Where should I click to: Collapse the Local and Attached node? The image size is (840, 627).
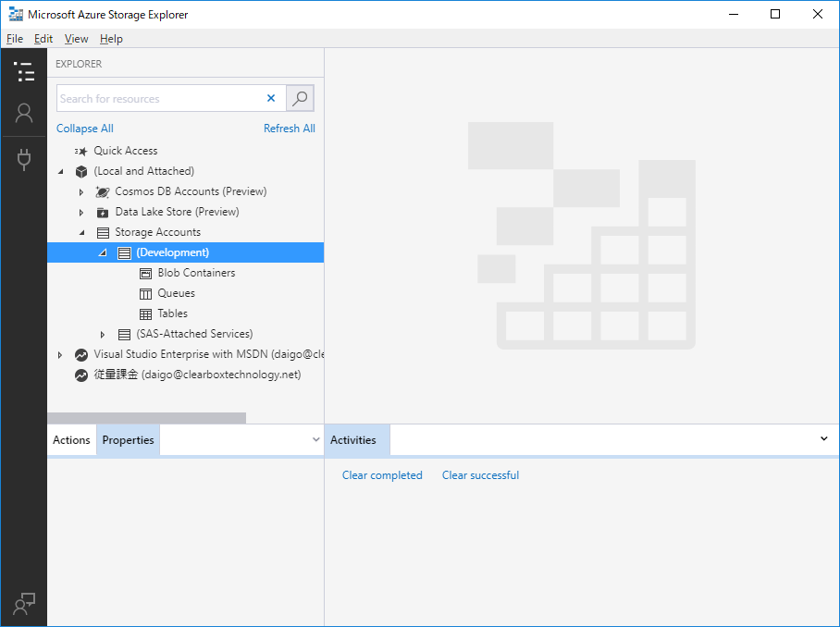pyautogui.click(x=60, y=171)
